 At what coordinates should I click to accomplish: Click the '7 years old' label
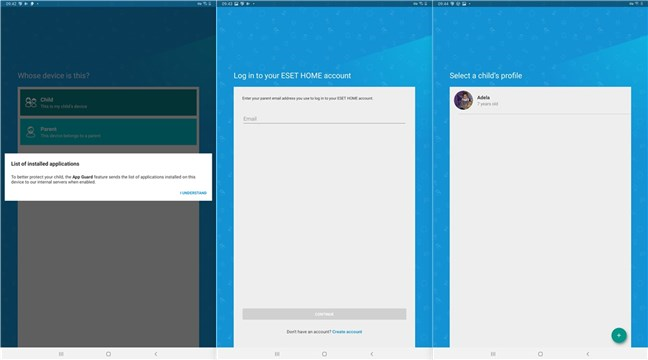click(x=488, y=104)
